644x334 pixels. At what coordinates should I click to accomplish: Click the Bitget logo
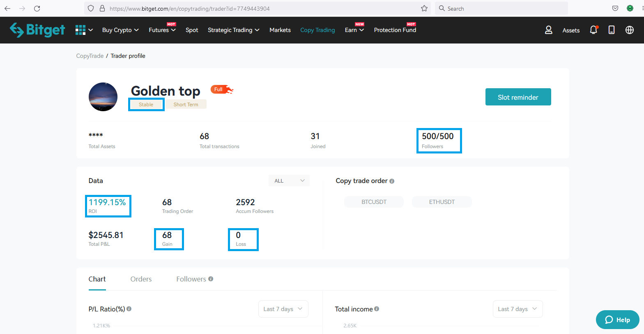coord(37,30)
